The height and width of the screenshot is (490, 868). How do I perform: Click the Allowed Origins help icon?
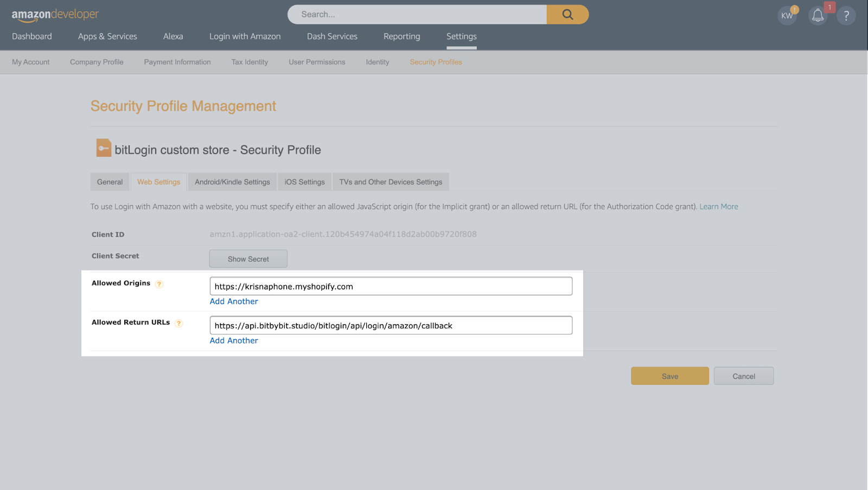point(159,284)
